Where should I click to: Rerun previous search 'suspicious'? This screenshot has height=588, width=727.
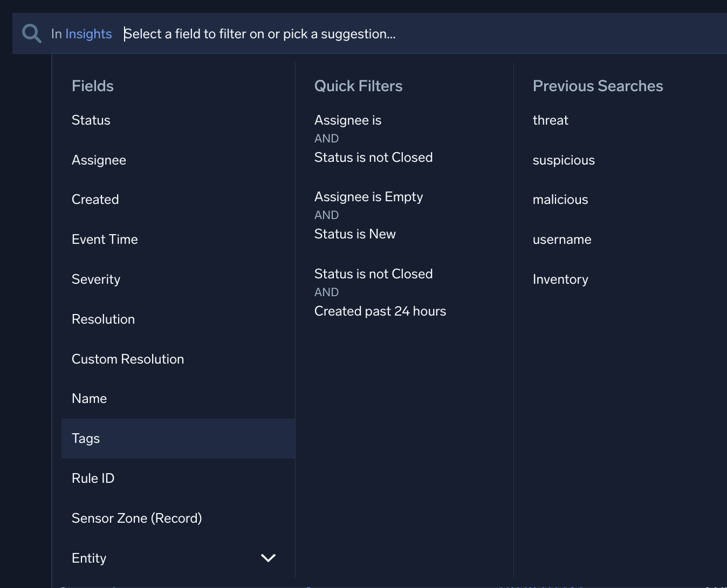click(x=564, y=160)
